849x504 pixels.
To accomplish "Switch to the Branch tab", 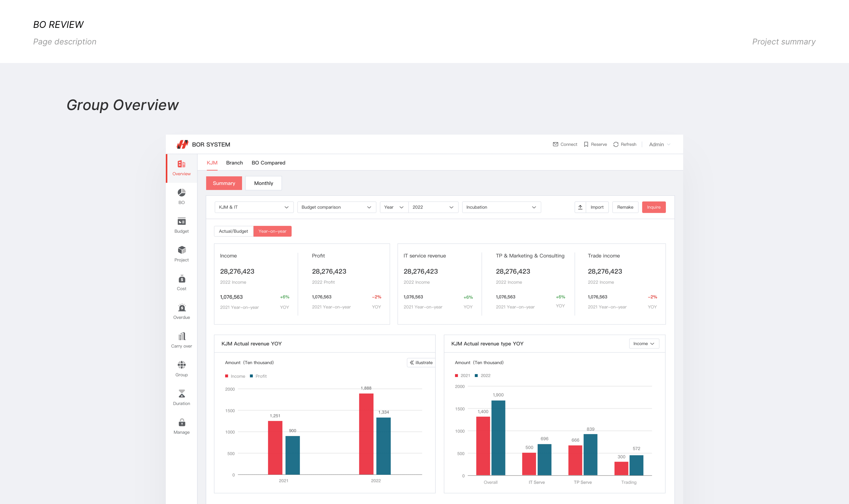I will tap(234, 163).
